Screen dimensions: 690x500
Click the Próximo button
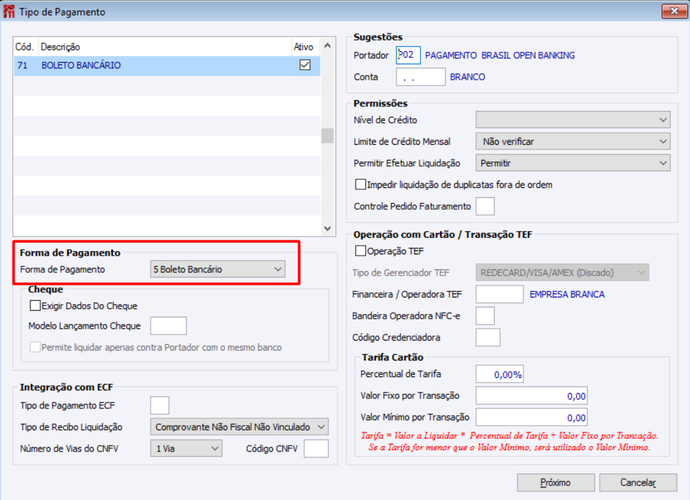[x=556, y=483]
